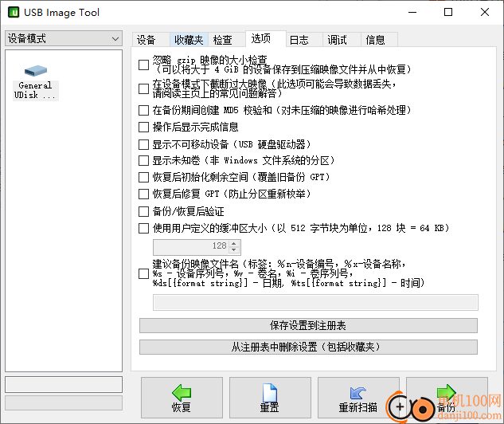Minimize the USB Image Tool window
Viewport: 504px width, 424px height.
click(x=412, y=12)
